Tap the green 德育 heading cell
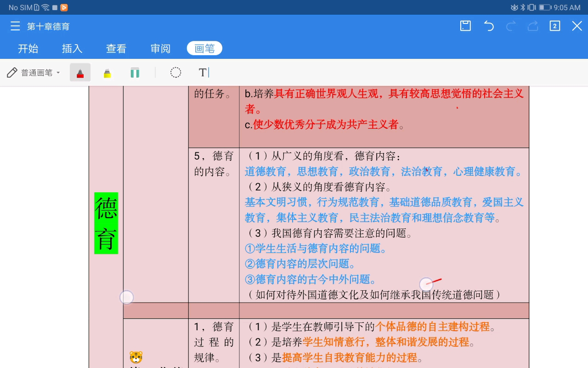Viewport: 588px width, 368px height. click(x=106, y=223)
